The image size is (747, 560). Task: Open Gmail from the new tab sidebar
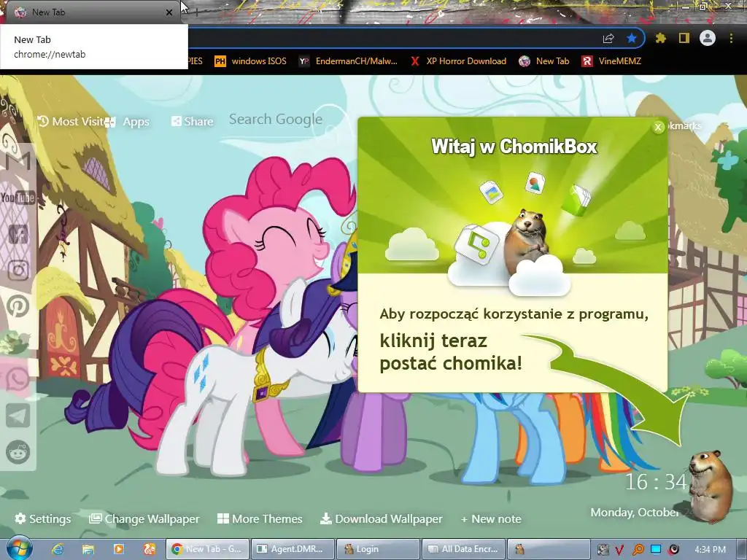tap(18, 161)
